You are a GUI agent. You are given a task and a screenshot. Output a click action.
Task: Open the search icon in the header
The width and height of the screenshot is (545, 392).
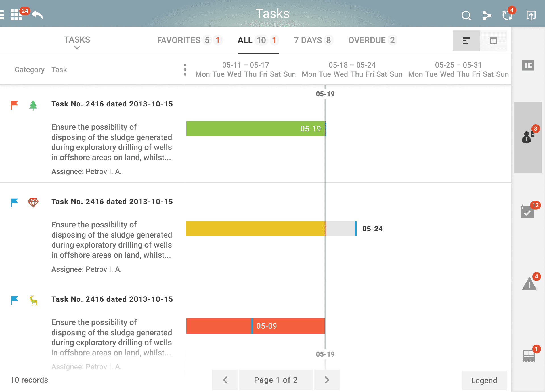coord(466,16)
